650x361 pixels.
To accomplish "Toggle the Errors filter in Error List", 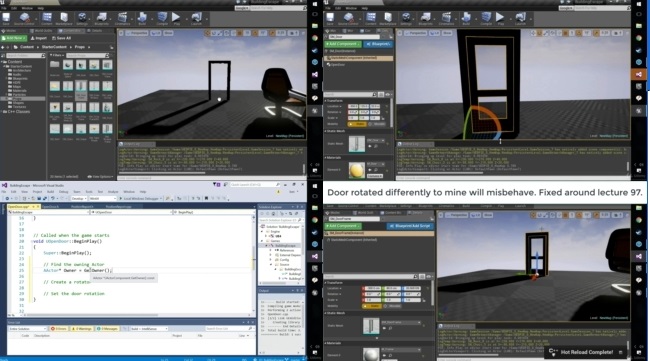I will click(58, 329).
